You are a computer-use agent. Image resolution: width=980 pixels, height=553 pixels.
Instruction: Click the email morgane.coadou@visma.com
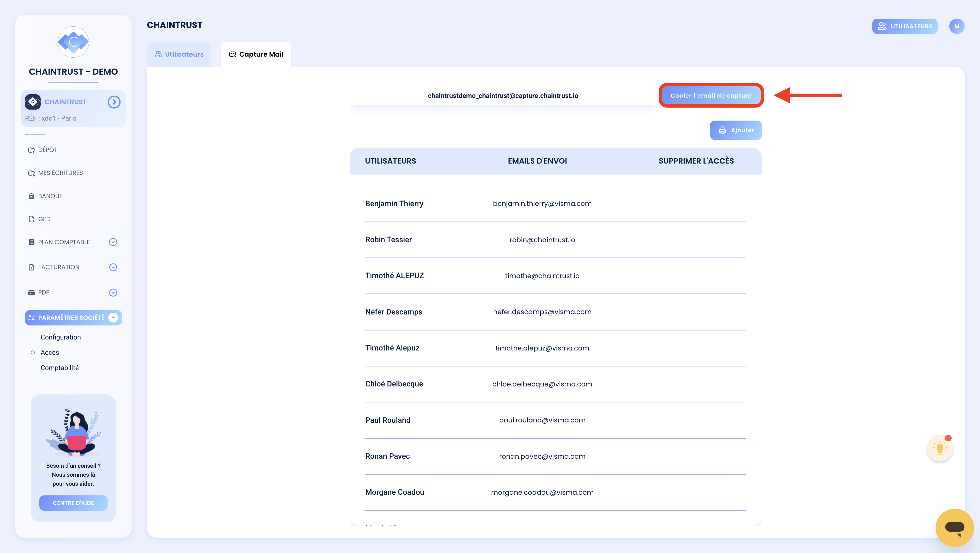(x=542, y=492)
